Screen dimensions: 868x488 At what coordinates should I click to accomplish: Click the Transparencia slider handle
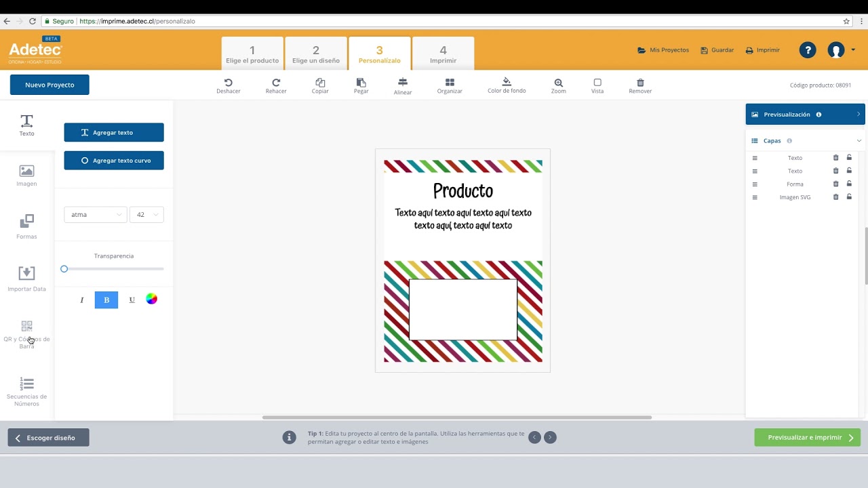pos(64,269)
